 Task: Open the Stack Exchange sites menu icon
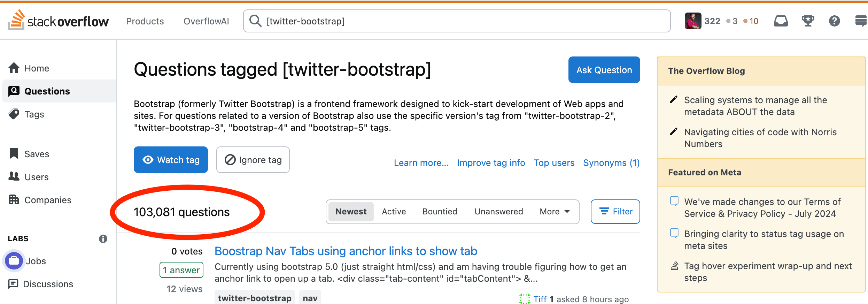(x=861, y=21)
